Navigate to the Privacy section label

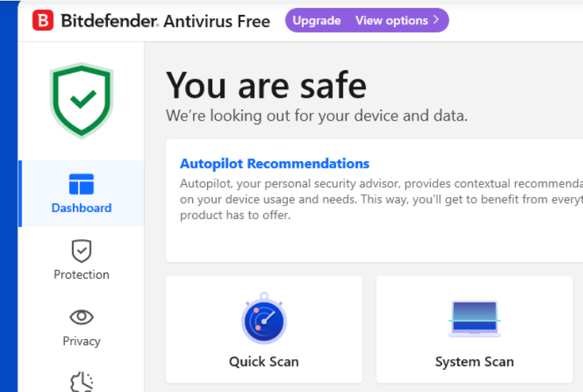click(x=81, y=341)
